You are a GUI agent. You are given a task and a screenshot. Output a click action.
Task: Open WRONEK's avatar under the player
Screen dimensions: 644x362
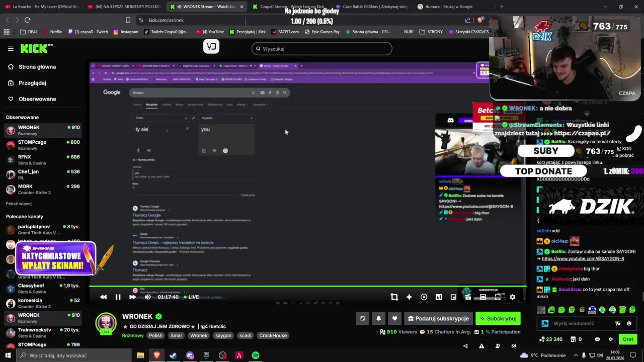pos(106,323)
